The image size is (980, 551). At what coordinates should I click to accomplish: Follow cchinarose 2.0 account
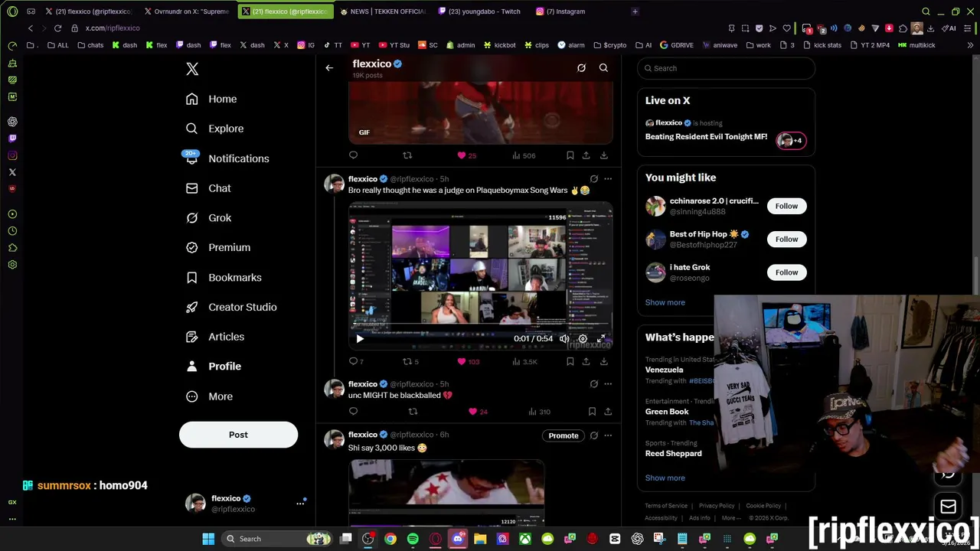tap(786, 206)
